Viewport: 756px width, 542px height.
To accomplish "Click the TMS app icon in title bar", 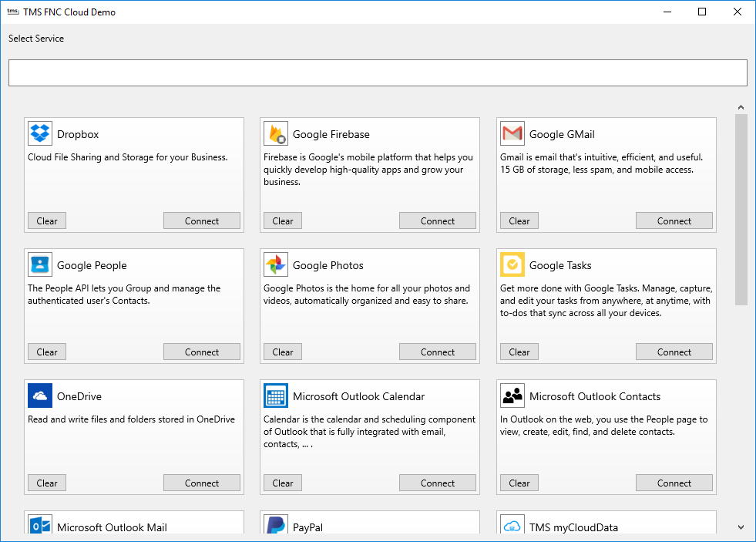I will (x=12, y=12).
